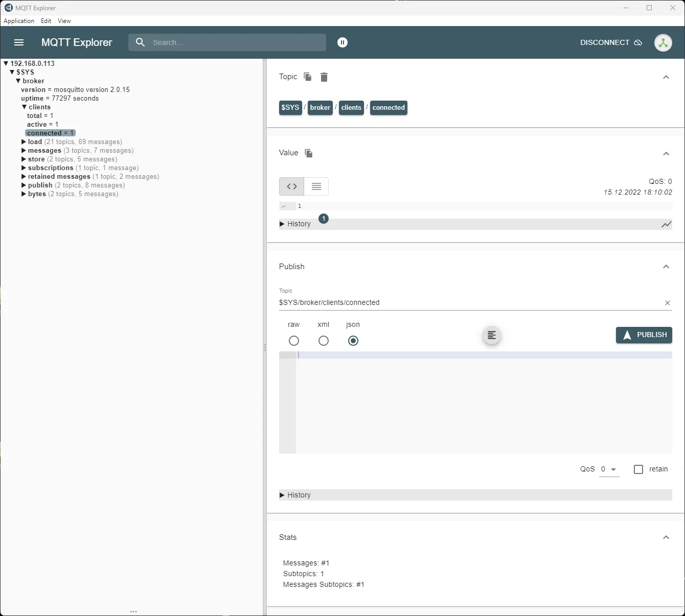Collapse the clients tree node
The width and height of the screenshot is (685, 616).
tap(24, 107)
